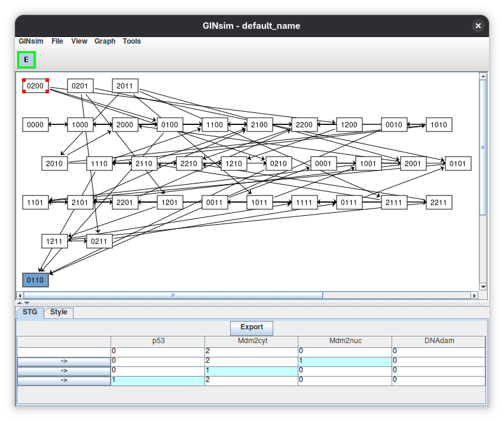Select node 2111 in the graph
Screen dimensions: 504x422
tap(394, 203)
